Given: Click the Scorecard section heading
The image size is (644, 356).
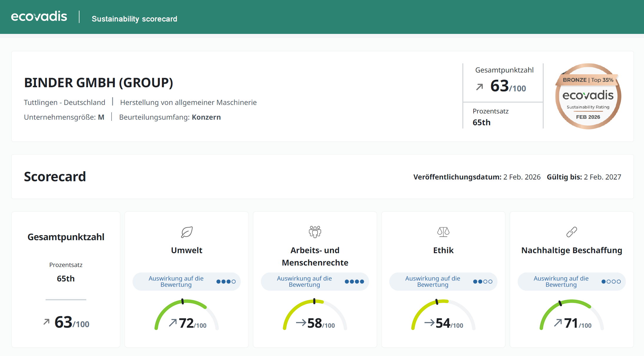Looking at the screenshot, I should 55,177.
